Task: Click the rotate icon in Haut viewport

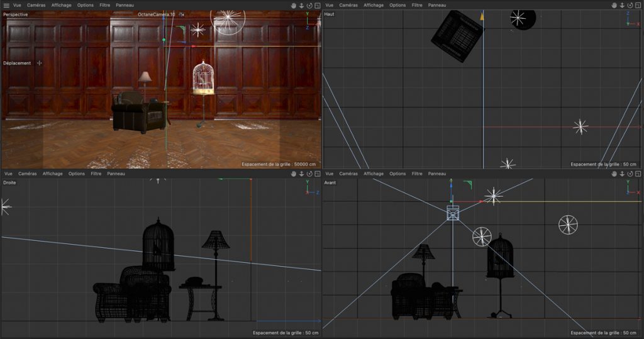Action: (630, 5)
